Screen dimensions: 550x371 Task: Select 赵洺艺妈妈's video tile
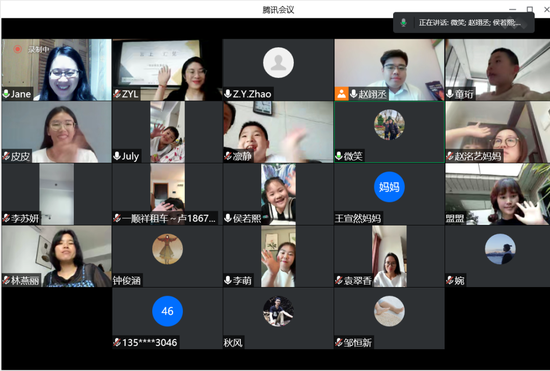pyautogui.click(x=497, y=132)
